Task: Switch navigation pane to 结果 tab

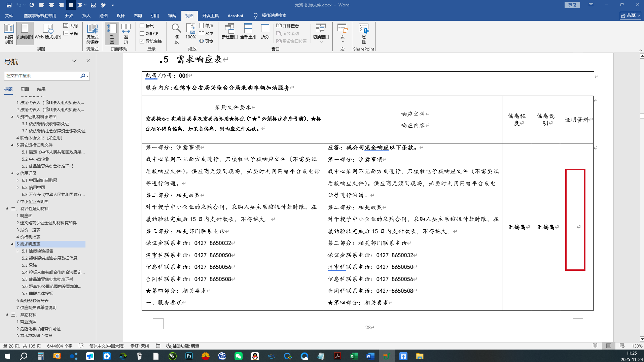Action: pos(41,89)
